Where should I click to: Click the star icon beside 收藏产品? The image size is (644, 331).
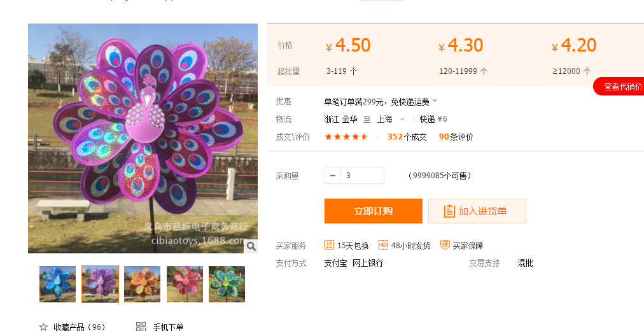43,327
